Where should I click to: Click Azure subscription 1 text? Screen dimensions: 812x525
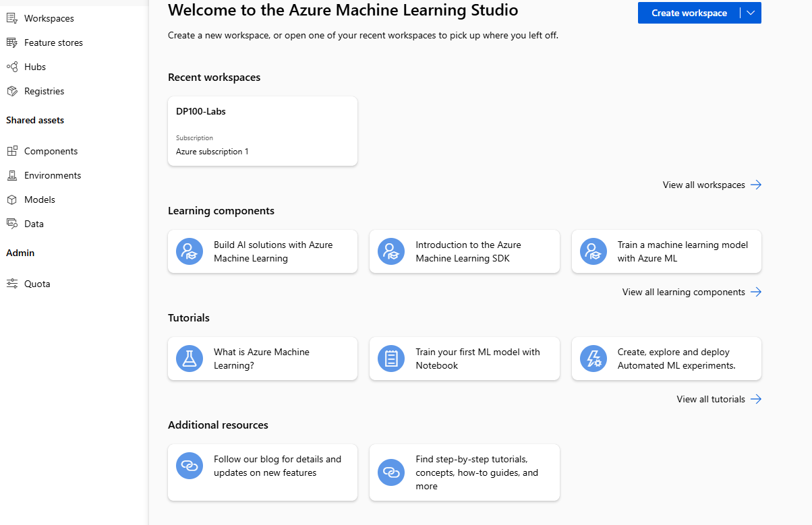(212, 152)
